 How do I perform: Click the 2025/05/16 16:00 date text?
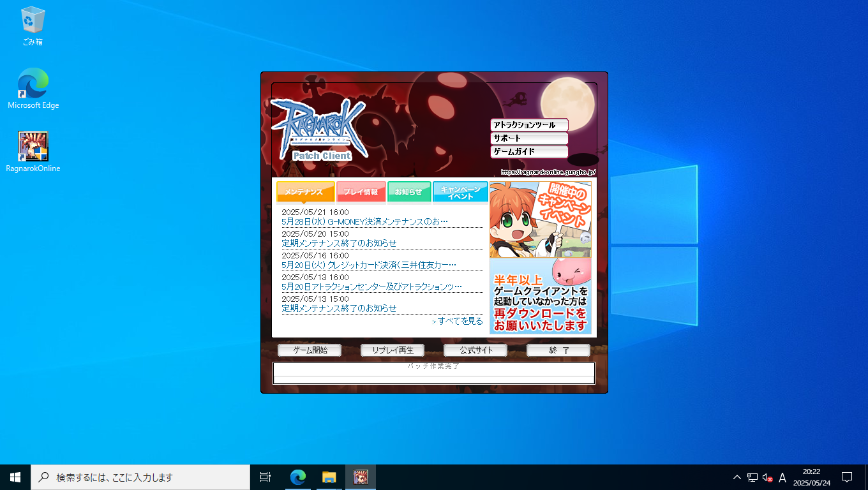coord(315,255)
